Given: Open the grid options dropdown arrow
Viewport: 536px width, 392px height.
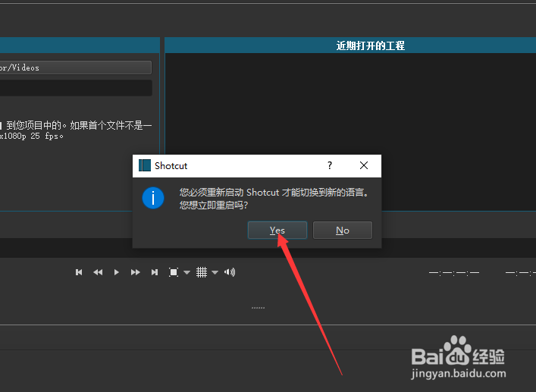Looking at the screenshot, I should [x=215, y=272].
